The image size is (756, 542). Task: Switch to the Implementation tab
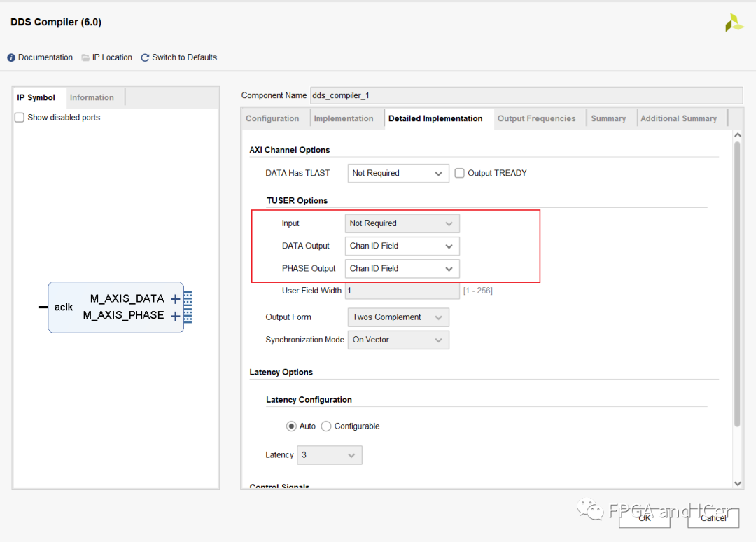tap(344, 118)
